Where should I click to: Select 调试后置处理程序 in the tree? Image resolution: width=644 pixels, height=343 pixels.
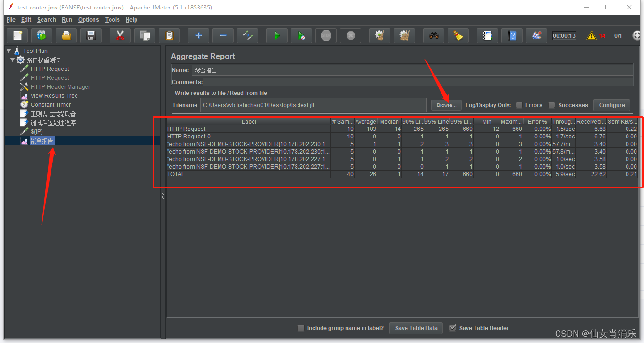[x=53, y=123]
